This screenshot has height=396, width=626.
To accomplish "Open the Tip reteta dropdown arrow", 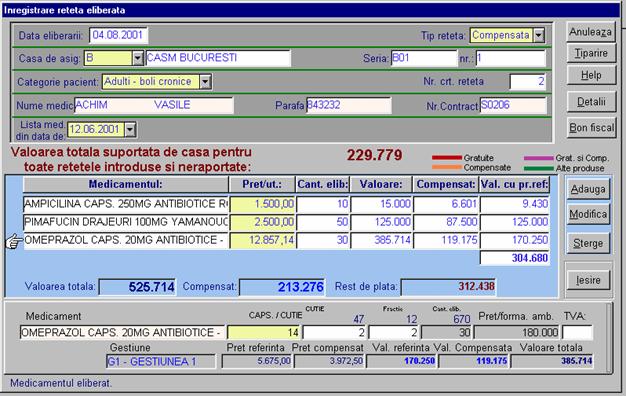I will pos(539,35).
